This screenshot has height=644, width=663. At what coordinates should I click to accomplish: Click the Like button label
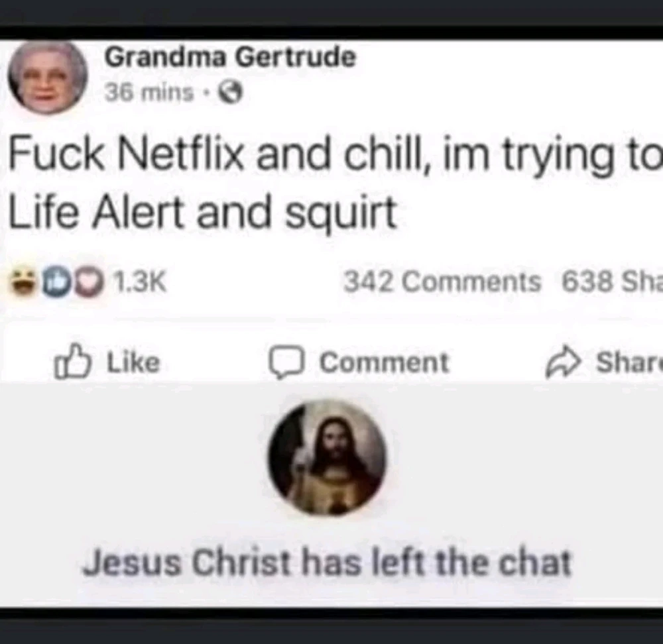click(134, 363)
